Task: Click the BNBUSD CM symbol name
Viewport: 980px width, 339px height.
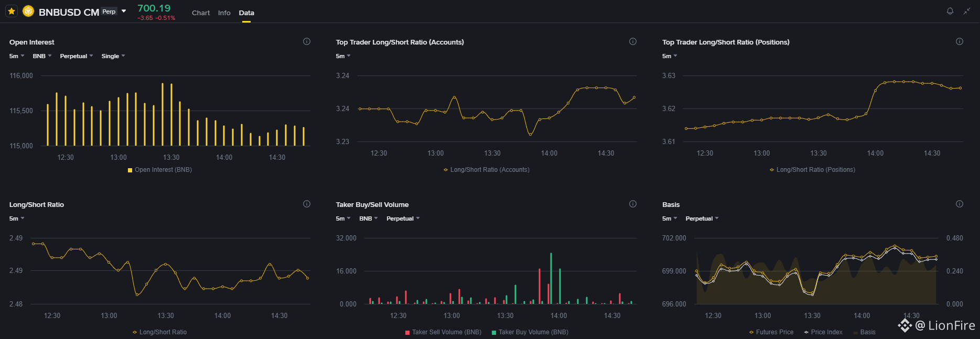Action: (x=69, y=12)
